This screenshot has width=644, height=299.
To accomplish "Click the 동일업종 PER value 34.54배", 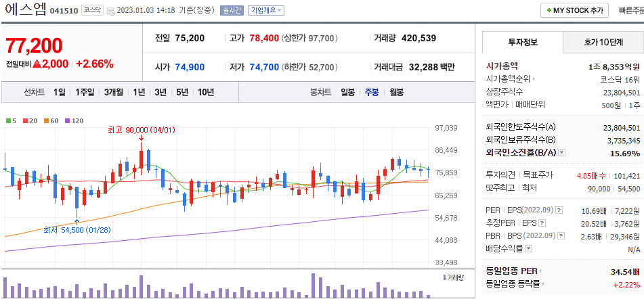I will click(x=625, y=271).
